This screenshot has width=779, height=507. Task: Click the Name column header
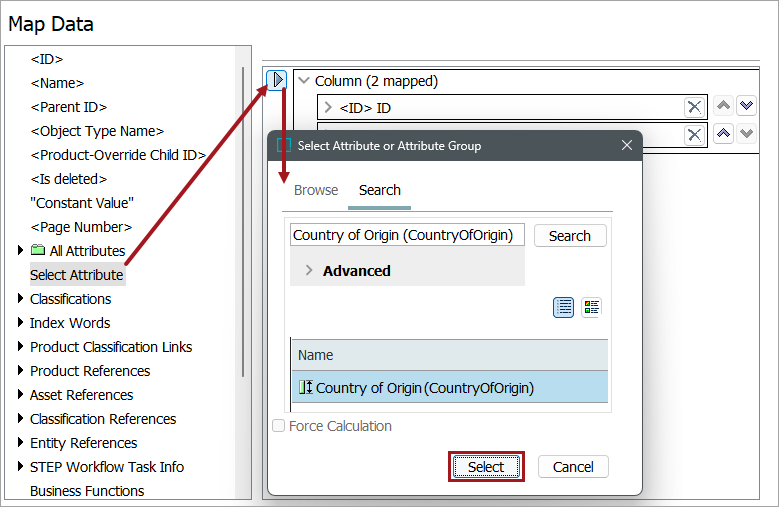pos(450,355)
